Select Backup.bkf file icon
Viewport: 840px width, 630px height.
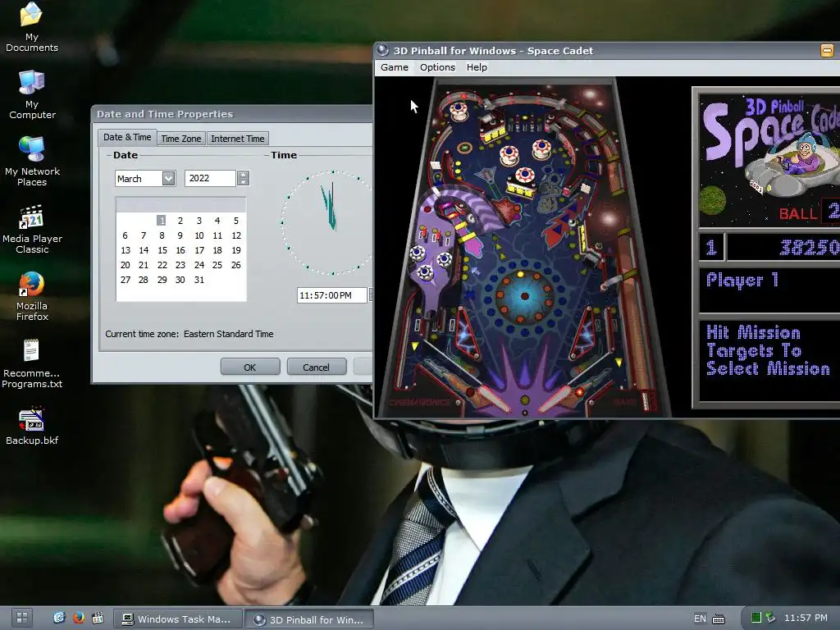32,427
